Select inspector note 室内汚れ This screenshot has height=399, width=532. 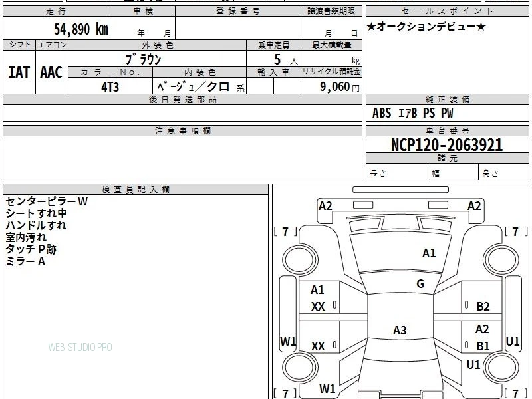pos(26,237)
